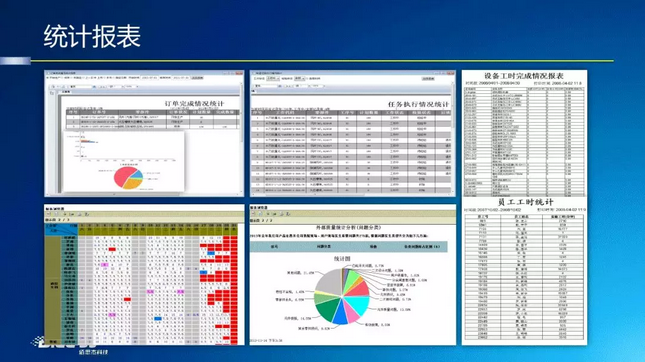This screenshot has width=645, height=362.
Task: Click first toolbar icon in order statistics viewer
Action: click(x=53, y=87)
